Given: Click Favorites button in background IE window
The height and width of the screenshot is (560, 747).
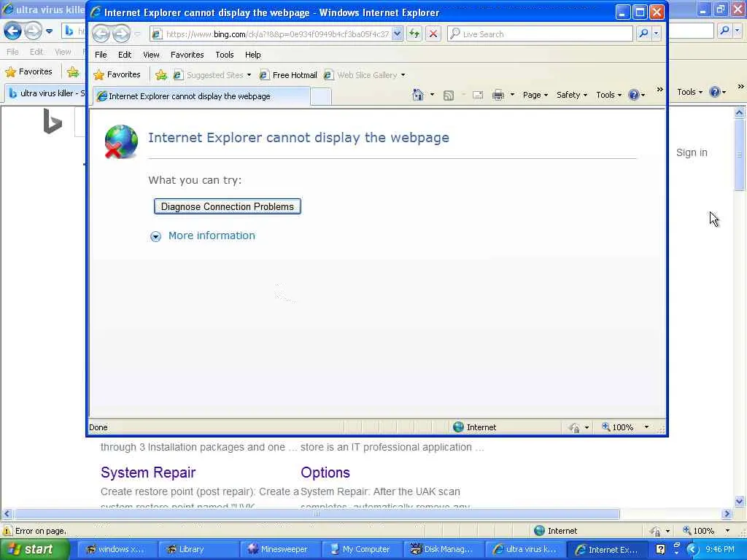Looking at the screenshot, I should pos(29,72).
